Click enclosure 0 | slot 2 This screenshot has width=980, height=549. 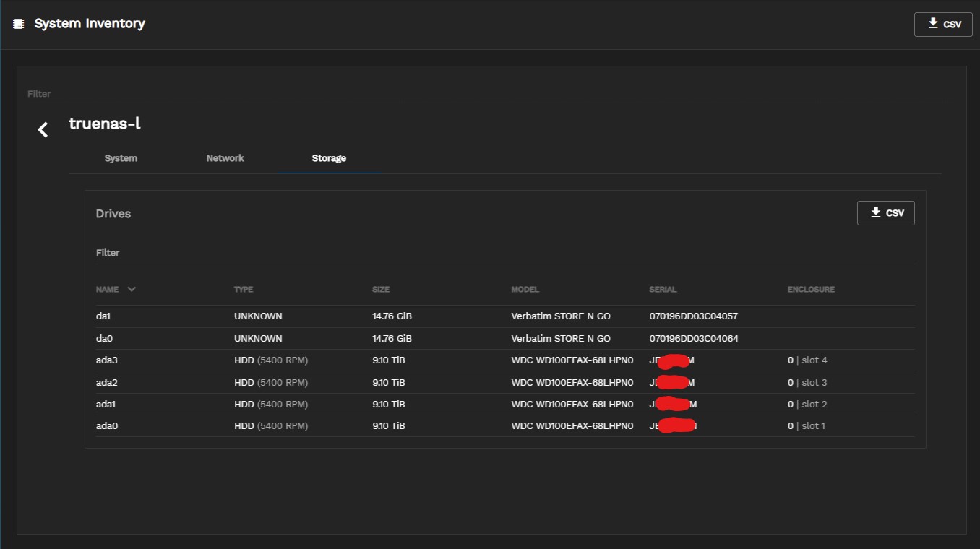[x=807, y=405]
